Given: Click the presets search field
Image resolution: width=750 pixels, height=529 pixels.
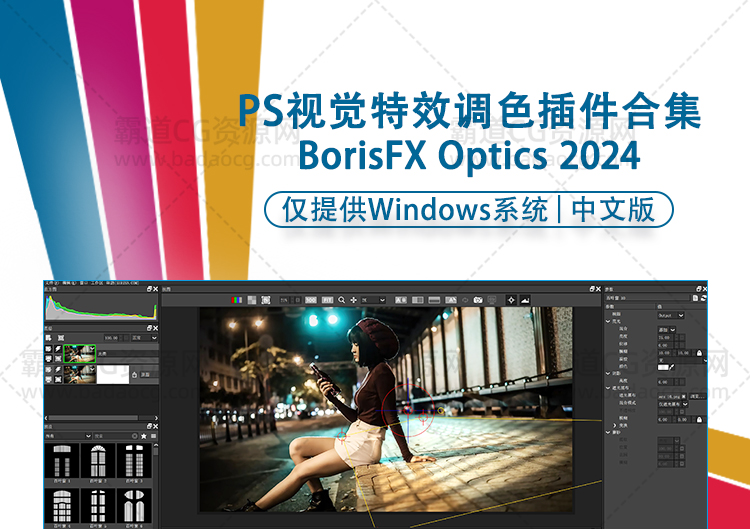Looking at the screenshot, I should coord(114,436).
